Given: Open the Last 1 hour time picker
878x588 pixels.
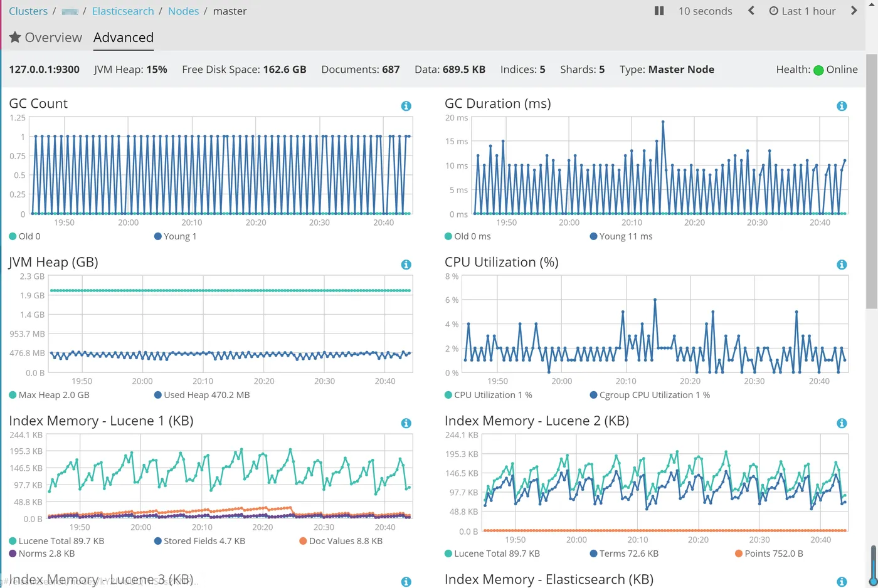Looking at the screenshot, I should coord(802,11).
